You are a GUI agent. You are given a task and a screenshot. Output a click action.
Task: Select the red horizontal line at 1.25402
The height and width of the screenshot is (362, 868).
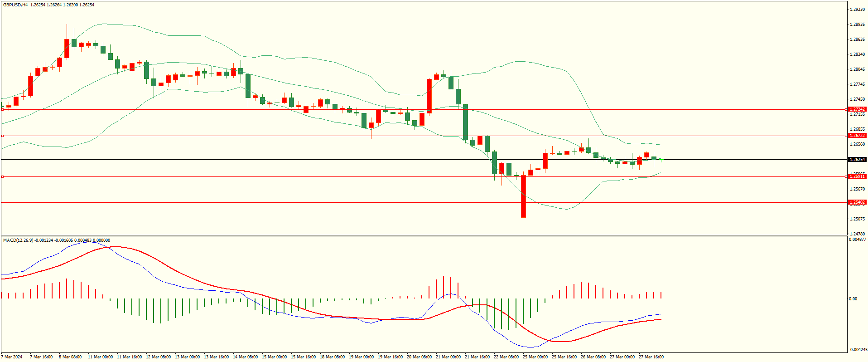424,202
